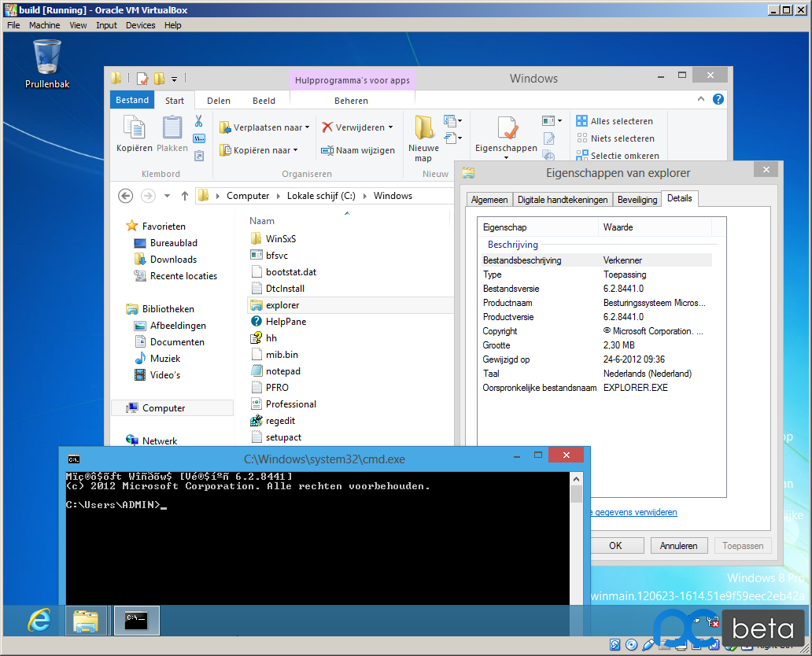Click the back arrow navigation button
The height and width of the screenshot is (656, 812).
coord(125,196)
